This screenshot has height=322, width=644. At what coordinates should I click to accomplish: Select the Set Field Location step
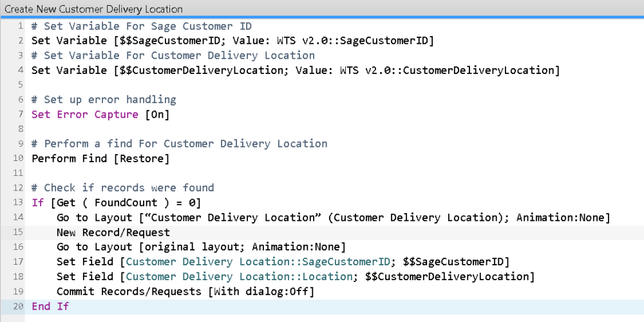pyautogui.click(x=296, y=277)
